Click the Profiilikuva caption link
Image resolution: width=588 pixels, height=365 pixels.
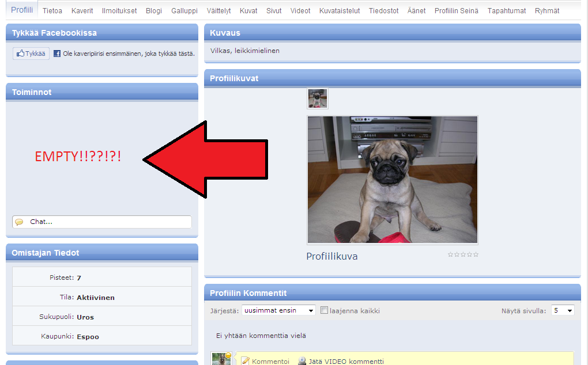coord(332,256)
